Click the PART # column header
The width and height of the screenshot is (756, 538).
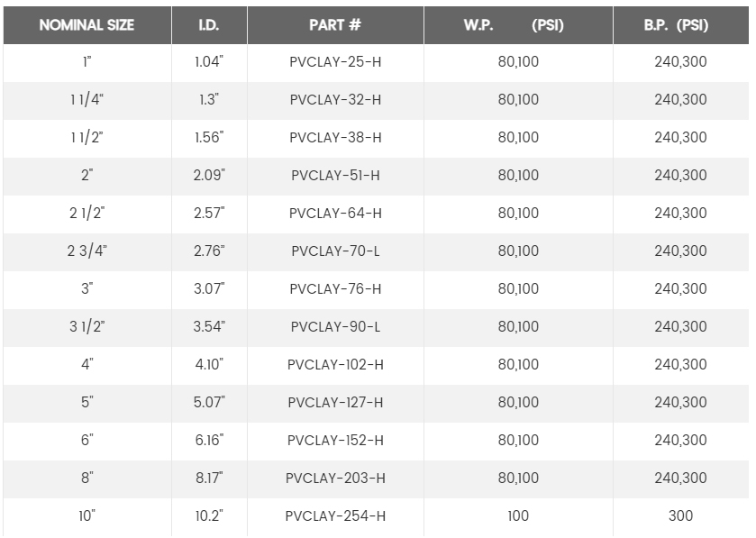coord(335,25)
